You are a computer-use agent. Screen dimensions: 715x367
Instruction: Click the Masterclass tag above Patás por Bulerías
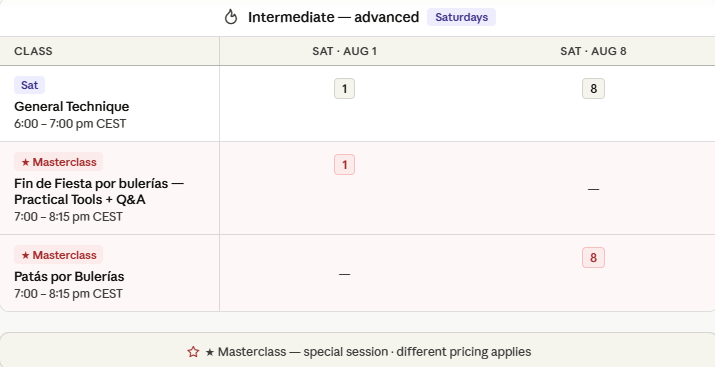(59, 255)
